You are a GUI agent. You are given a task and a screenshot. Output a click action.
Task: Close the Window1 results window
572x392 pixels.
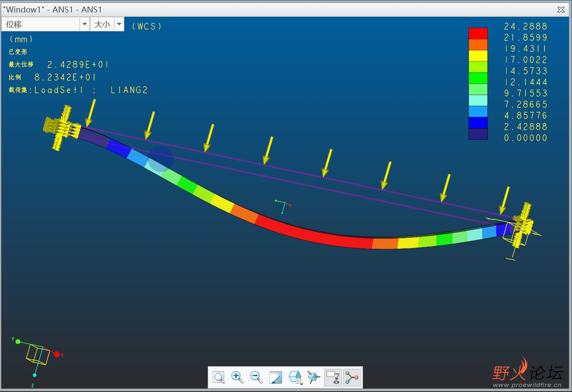point(561,9)
